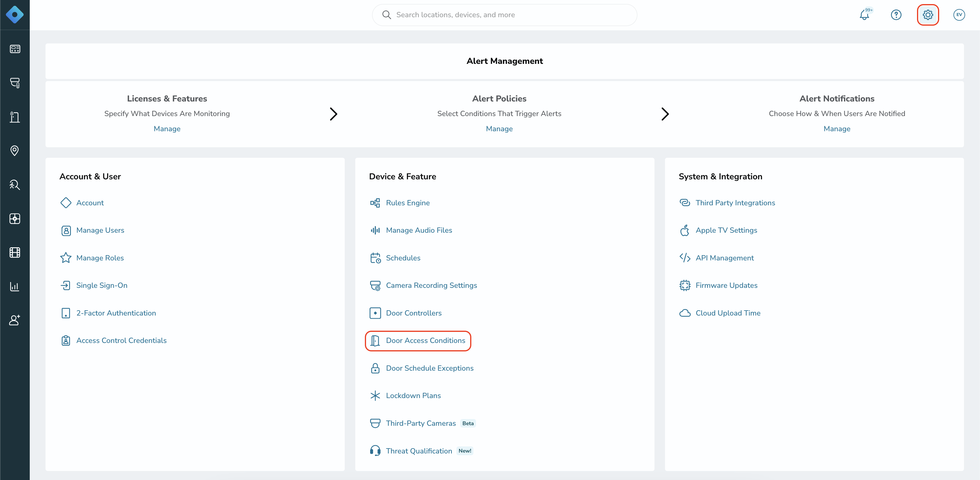Open the locations pin sidebar icon
Screen dimensions: 980x480
coord(15,150)
